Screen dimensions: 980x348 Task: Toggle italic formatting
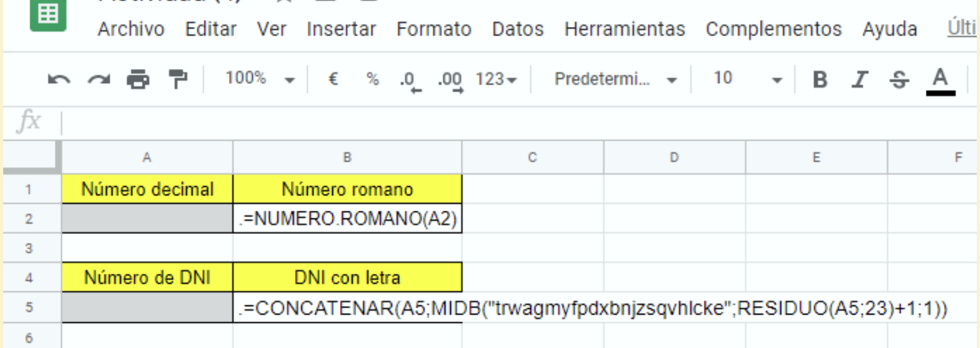point(859,79)
